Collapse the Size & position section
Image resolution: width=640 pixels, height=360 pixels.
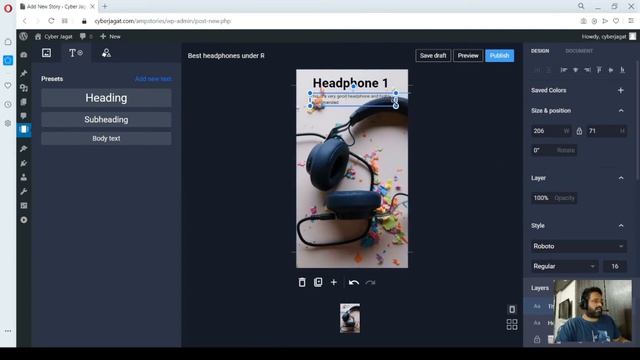click(x=621, y=111)
